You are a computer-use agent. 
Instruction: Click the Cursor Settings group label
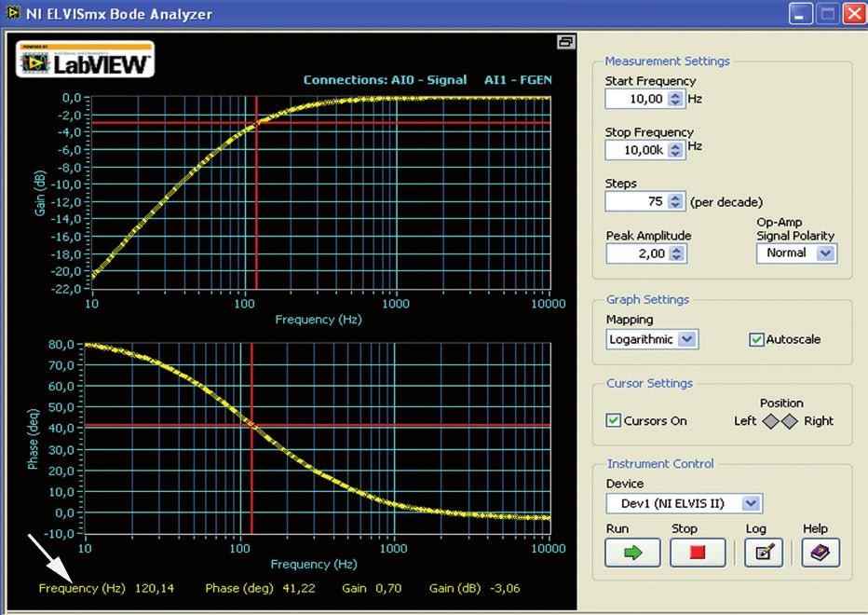pyautogui.click(x=649, y=383)
